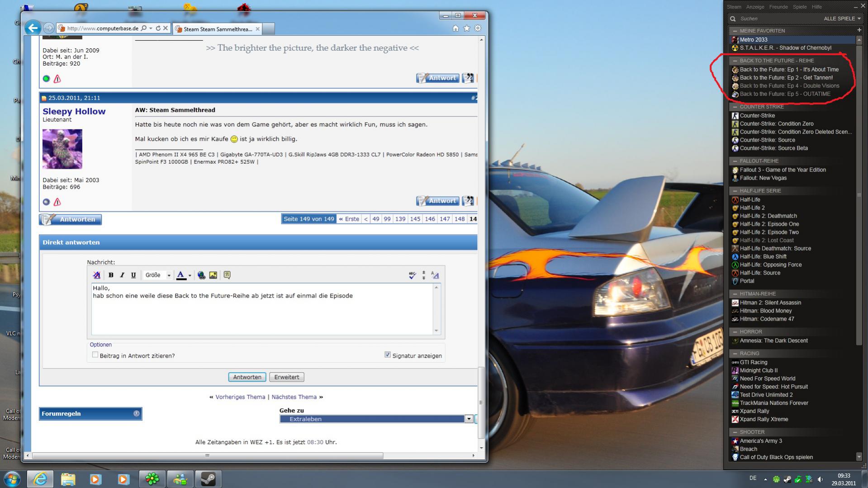Open the Freunde menu

coord(778,7)
